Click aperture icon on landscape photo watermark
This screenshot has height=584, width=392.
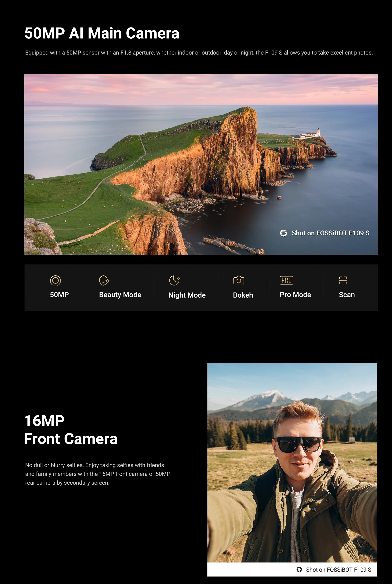pyautogui.click(x=283, y=233)
